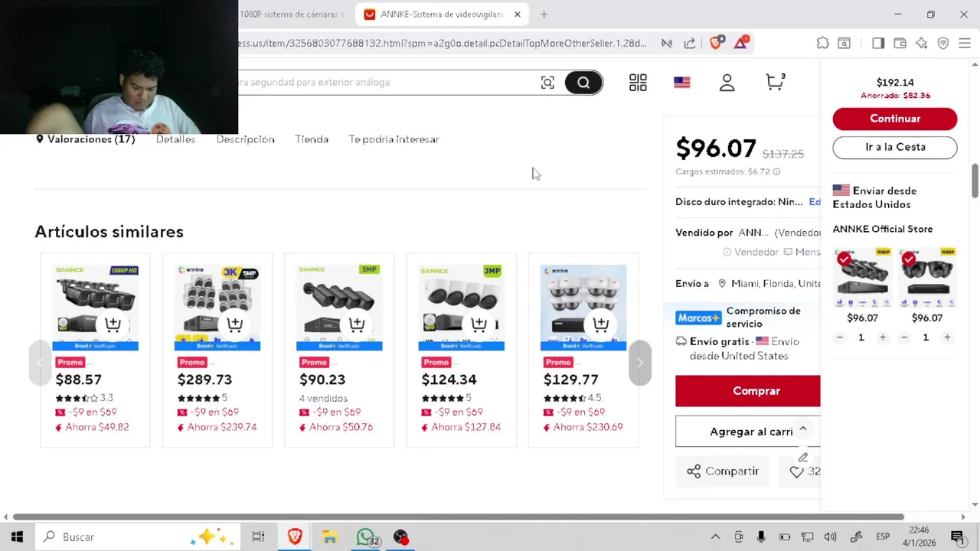Open the browser extensions puzzle icon
Screen dimensions: 980x551
(x=822, y=44)
